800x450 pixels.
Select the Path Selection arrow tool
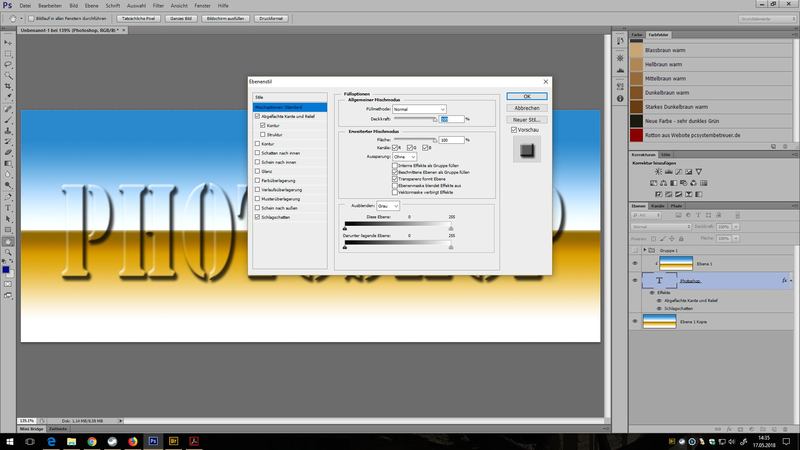tap(8, 219)
